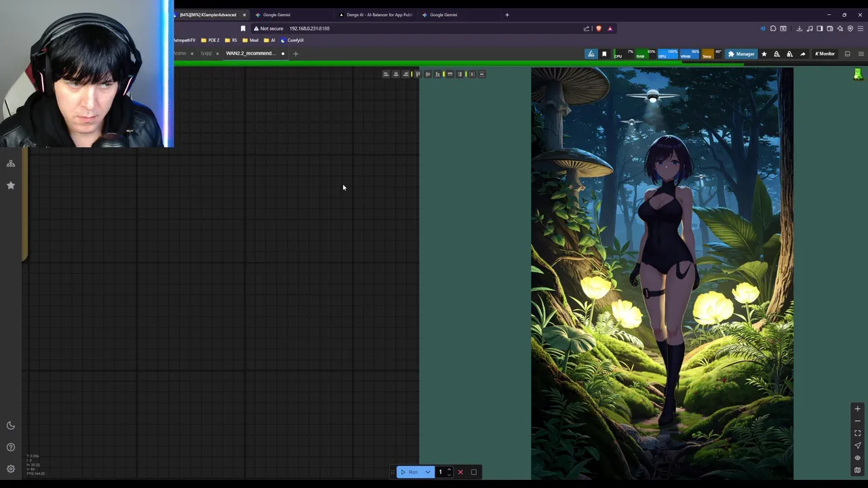The image size is (868, 488).
Task: Click the GPU usage monitor
Action: pyautogui.click(x=668, y=54)
